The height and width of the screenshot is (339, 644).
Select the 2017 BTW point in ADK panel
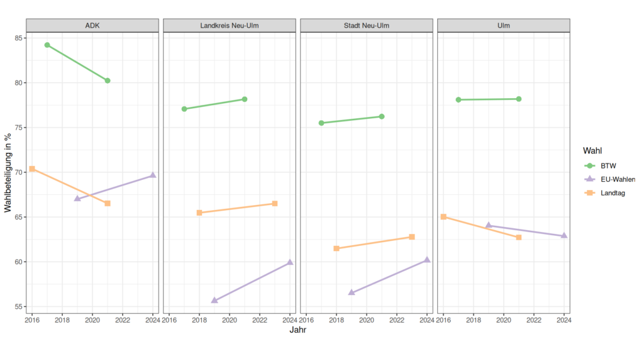(47, 45)
